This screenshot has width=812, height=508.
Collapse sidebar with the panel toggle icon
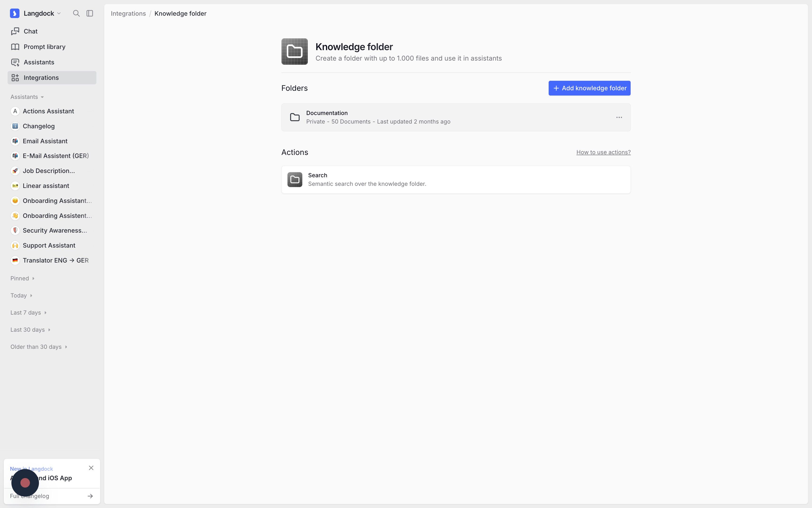pyautogui.click(x=90, y=14)
